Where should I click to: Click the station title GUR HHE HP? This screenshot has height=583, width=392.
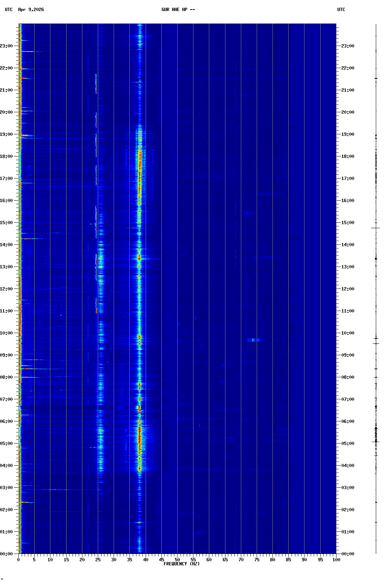(x=178, y=10)
